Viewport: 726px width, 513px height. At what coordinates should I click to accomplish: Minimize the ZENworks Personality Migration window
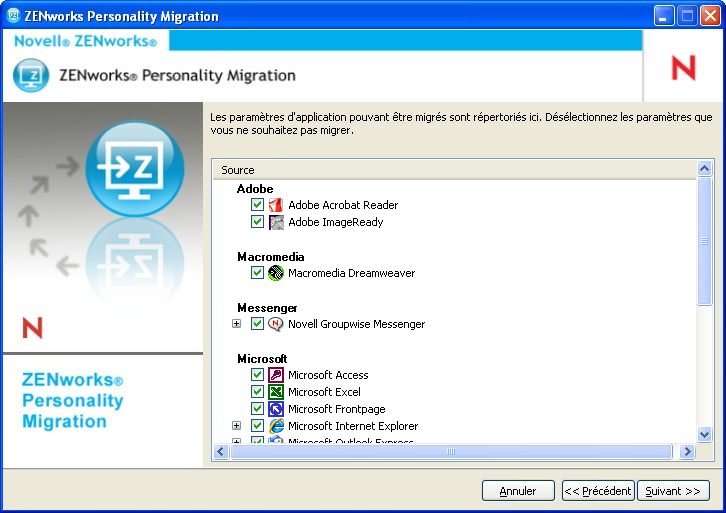[x=664, y=16]
